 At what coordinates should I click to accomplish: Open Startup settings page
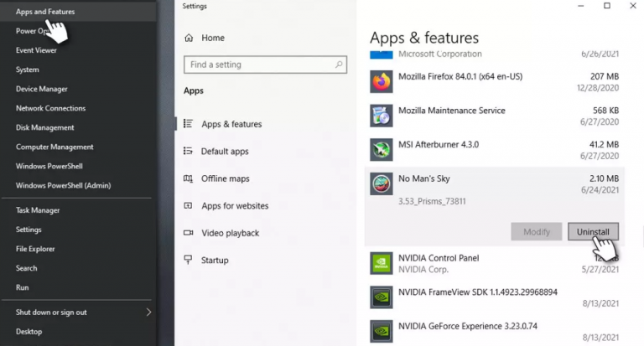(x=215, y=261)
